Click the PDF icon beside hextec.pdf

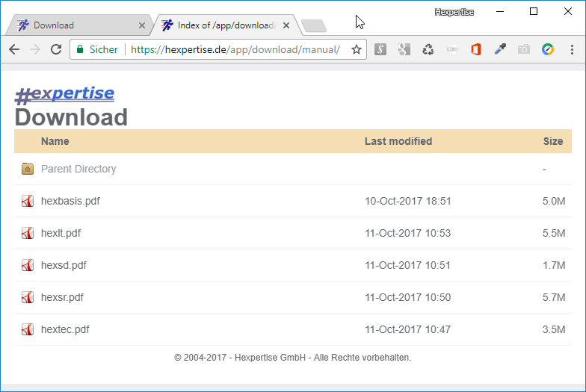pyautogui.click(x=28, y=329)
